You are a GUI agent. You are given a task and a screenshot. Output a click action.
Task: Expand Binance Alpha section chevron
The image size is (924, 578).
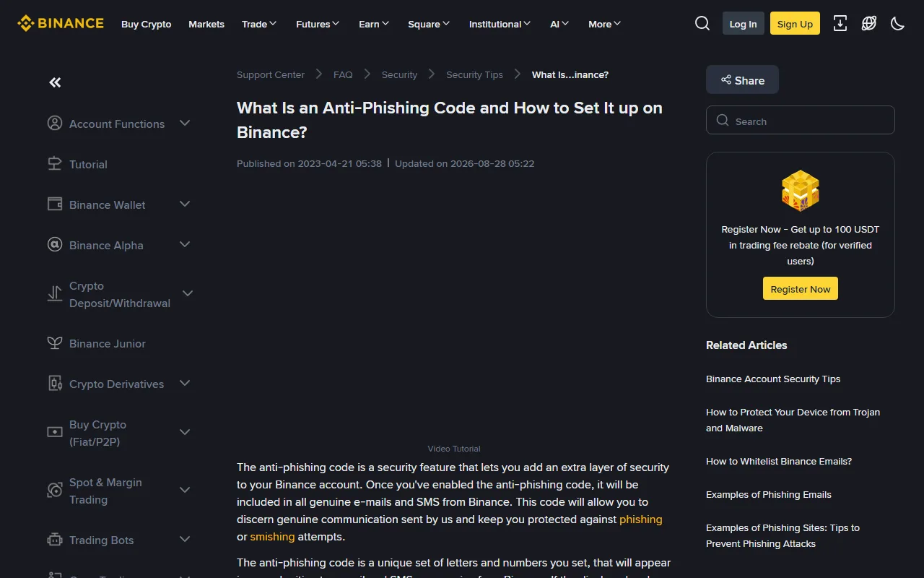[x=185, y=245]
